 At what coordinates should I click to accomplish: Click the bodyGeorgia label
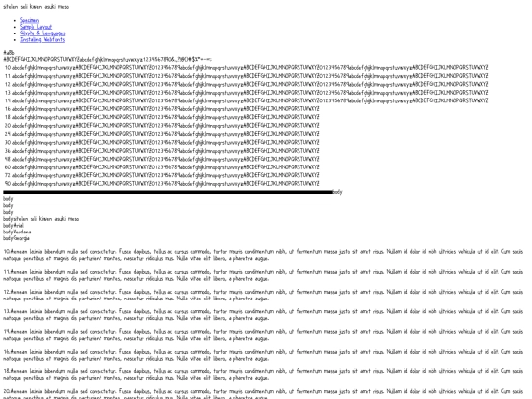(x=16, y=238)
